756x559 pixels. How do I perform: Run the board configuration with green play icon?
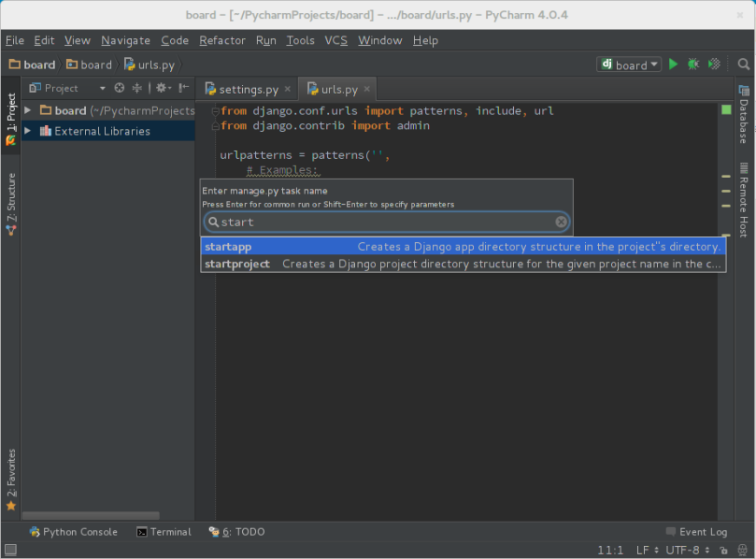pos(673,64)
